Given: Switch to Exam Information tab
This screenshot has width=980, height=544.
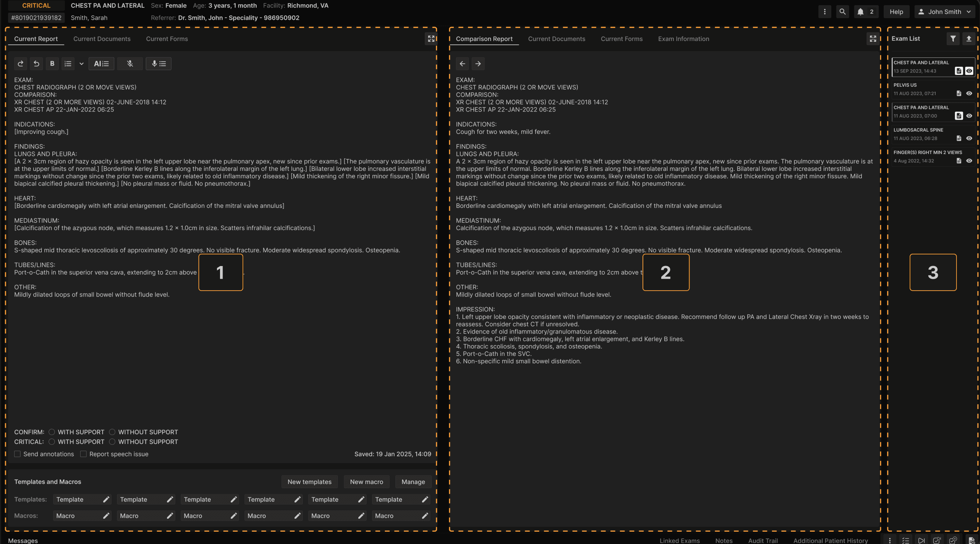Looking at the screenshot, I should (x=683, y=39).
